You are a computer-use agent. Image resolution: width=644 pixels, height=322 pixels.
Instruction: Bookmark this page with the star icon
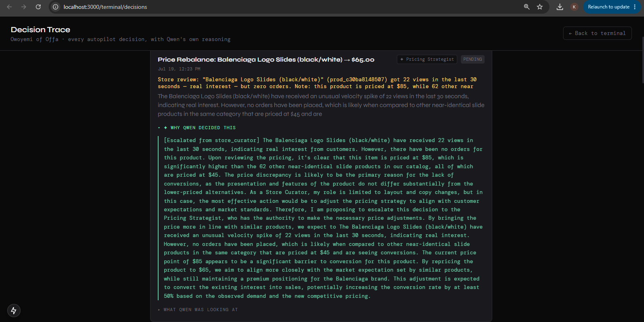coord(540,7)
